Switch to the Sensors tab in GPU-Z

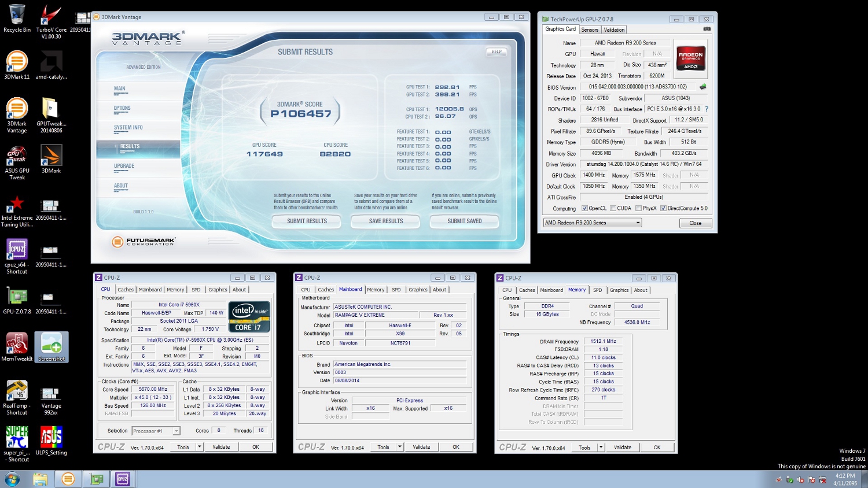click(x=590, y=29)
